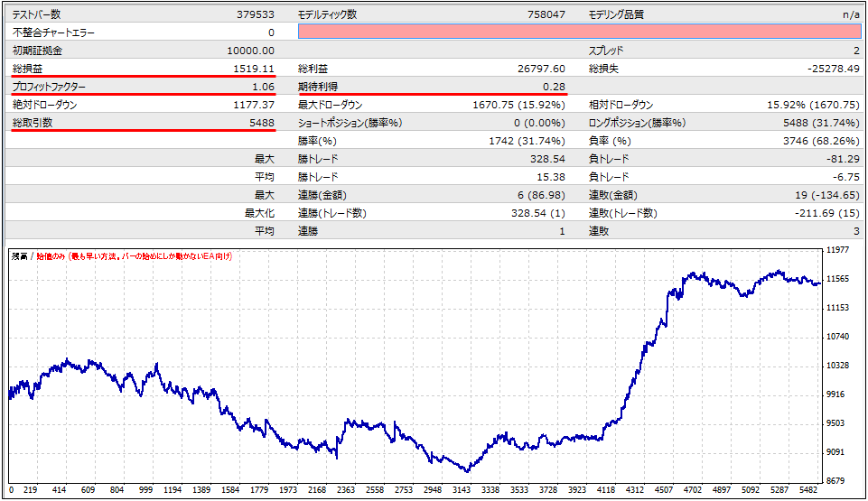Click the 残高 legend text in chart

[x=20, y=256]
